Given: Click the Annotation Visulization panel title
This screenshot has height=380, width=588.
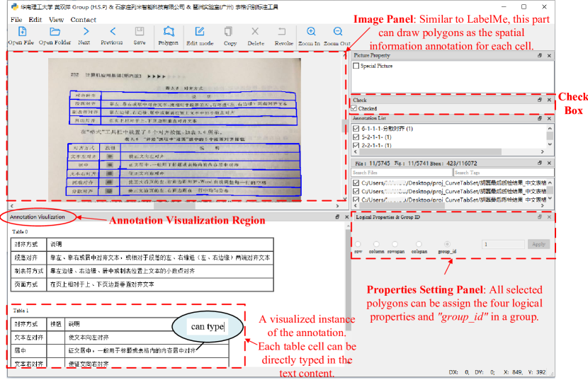Looking at the screenshot, I should click(37, 217).
